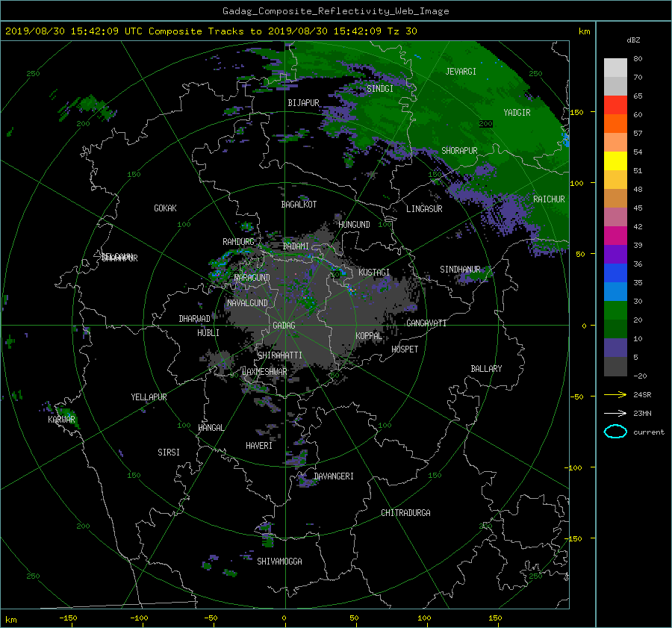672x628 pixels.
Task: Select the DHARWAD town label
Action: click(194, 319)
